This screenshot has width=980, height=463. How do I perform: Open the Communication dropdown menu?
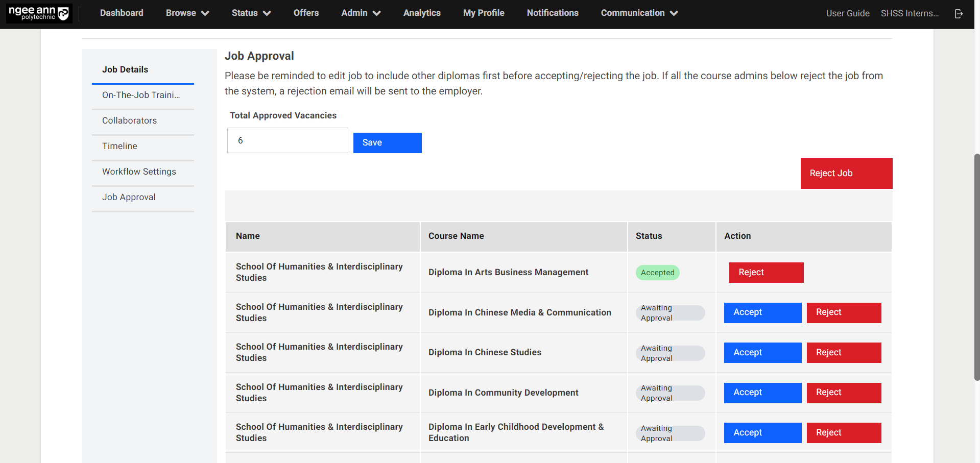click(639, 13)
